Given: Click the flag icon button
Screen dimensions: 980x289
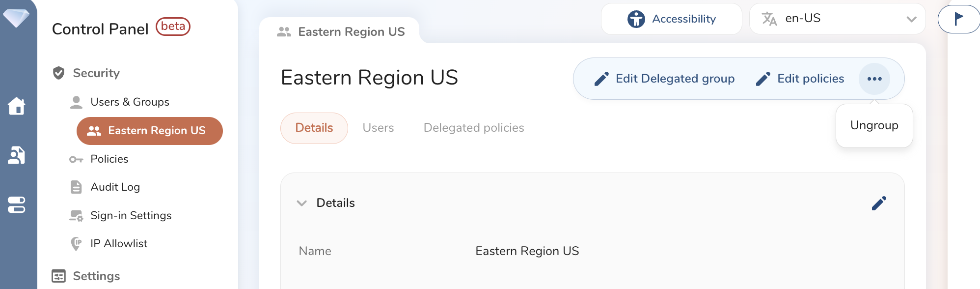Looking at the screenshot, I should 958,19.
